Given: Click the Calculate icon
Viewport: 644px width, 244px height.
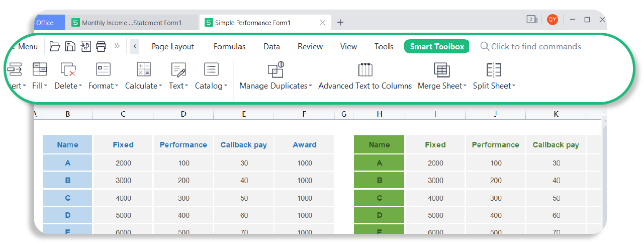Looking at the screenshot, I should [x=144, y=69].
